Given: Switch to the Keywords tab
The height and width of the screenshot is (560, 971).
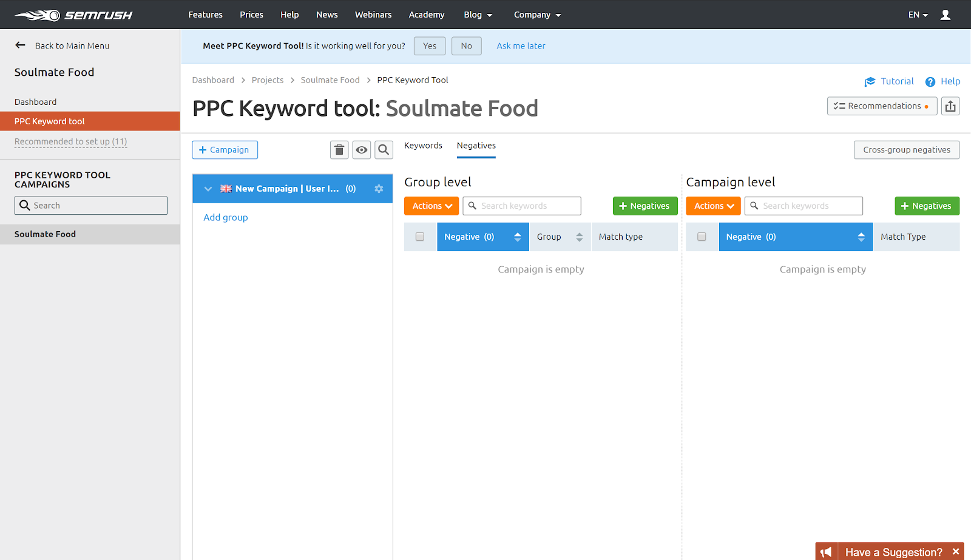Looking at the screenshot, I should pos(423,146).
